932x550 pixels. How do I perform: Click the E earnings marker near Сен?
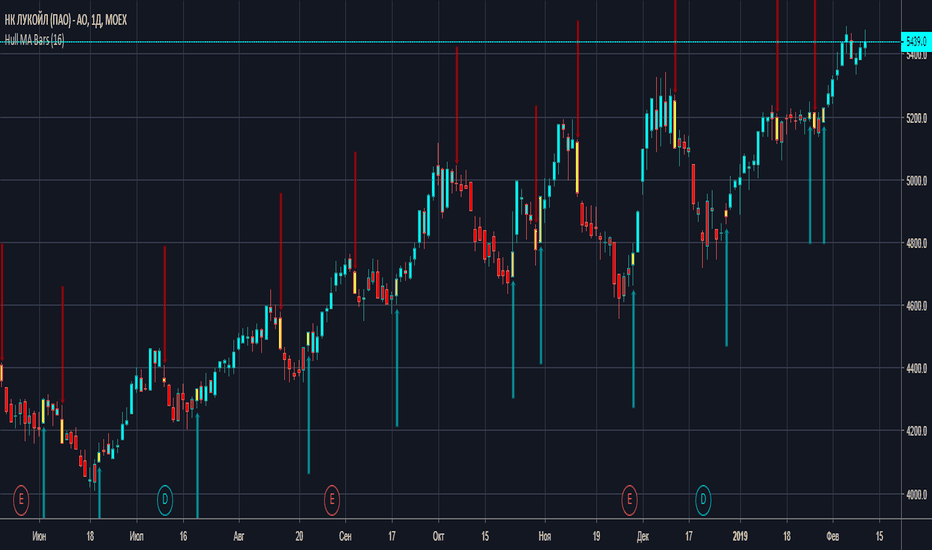tap(332, 499)
